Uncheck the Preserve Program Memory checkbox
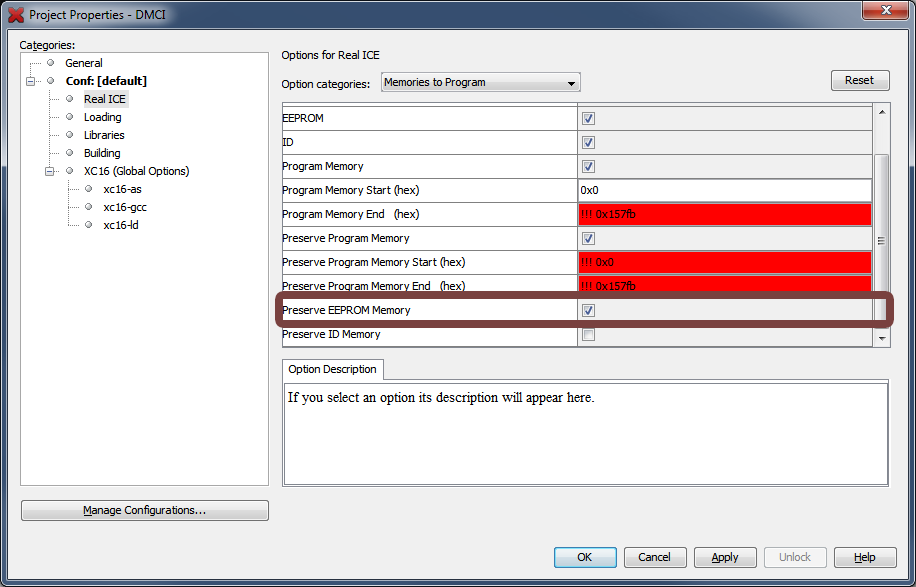 point(588,239)
